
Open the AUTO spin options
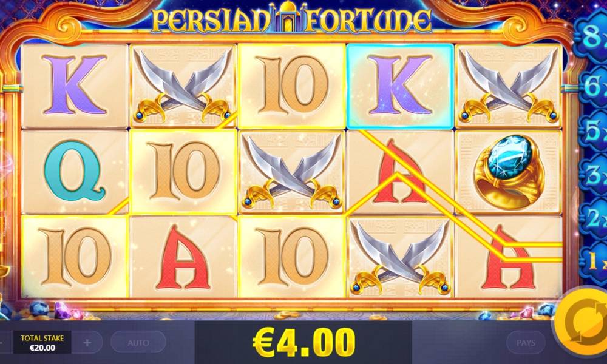(x=138, y=342)
